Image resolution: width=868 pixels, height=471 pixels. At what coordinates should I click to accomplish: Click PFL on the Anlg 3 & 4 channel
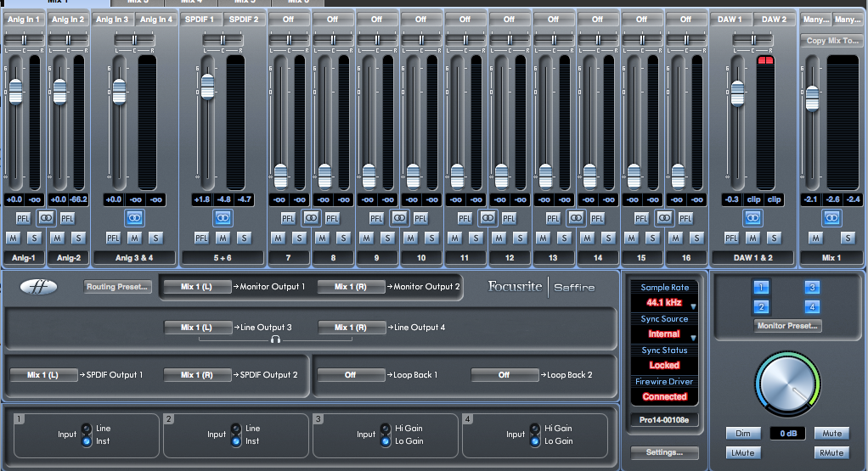(x=113, y=238)
